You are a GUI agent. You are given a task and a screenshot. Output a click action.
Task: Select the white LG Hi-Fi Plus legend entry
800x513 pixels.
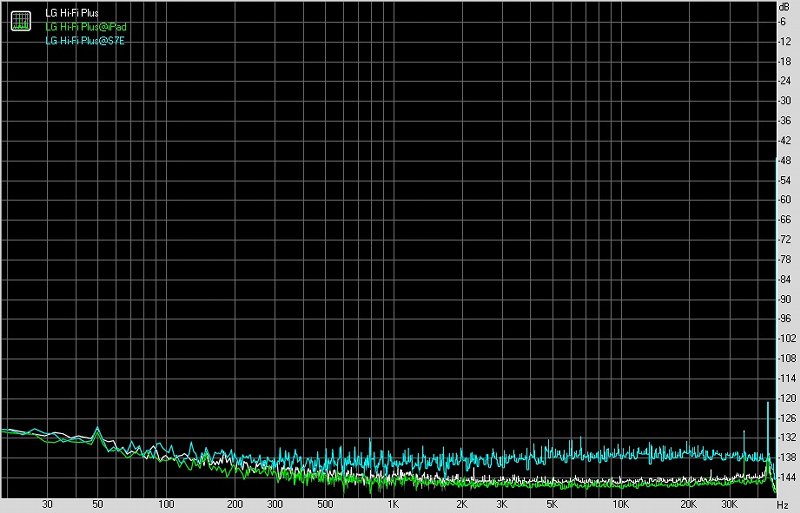click(72, 13)
